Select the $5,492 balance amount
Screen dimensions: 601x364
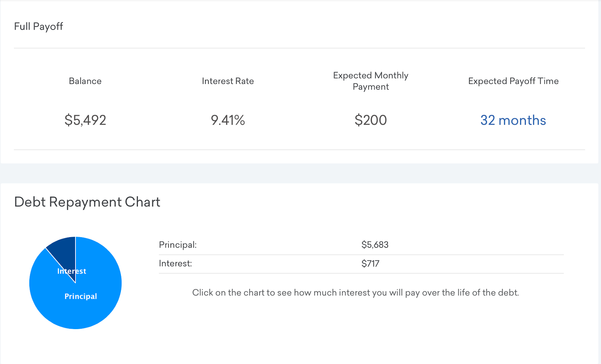pyautogui.click(x=85, y=120)
